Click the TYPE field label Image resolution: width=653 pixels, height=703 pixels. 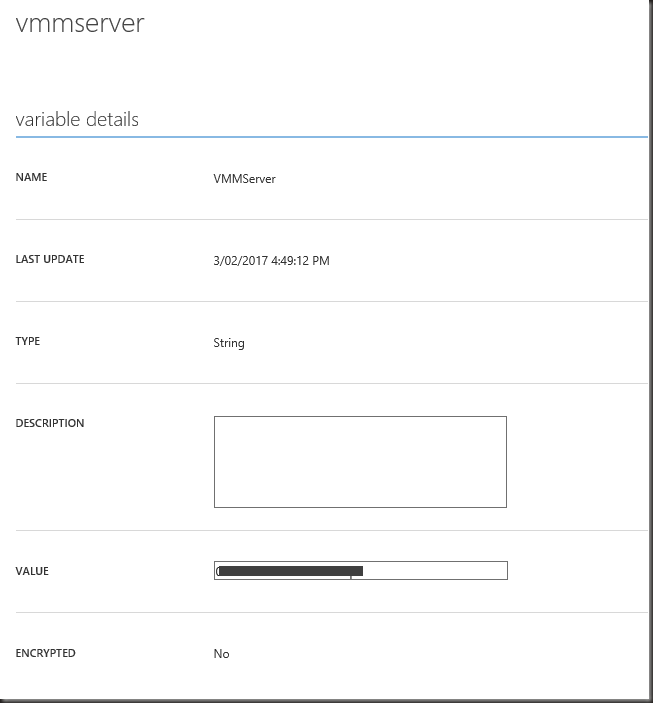28,341
